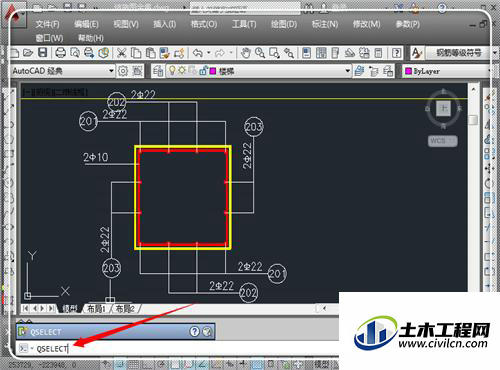Open the Markup Set Manager icon
The width and height of the screenshot is (500, 370).
364,53
